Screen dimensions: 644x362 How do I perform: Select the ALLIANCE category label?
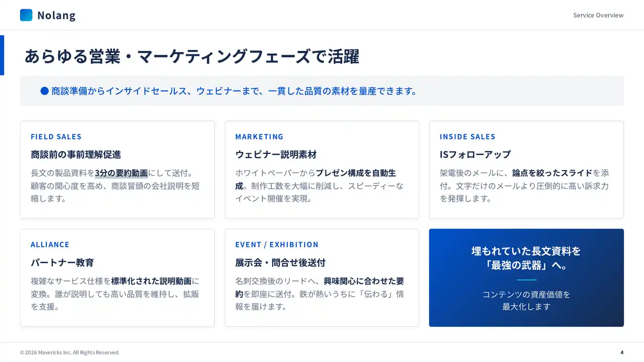click(x=50, y=245)
